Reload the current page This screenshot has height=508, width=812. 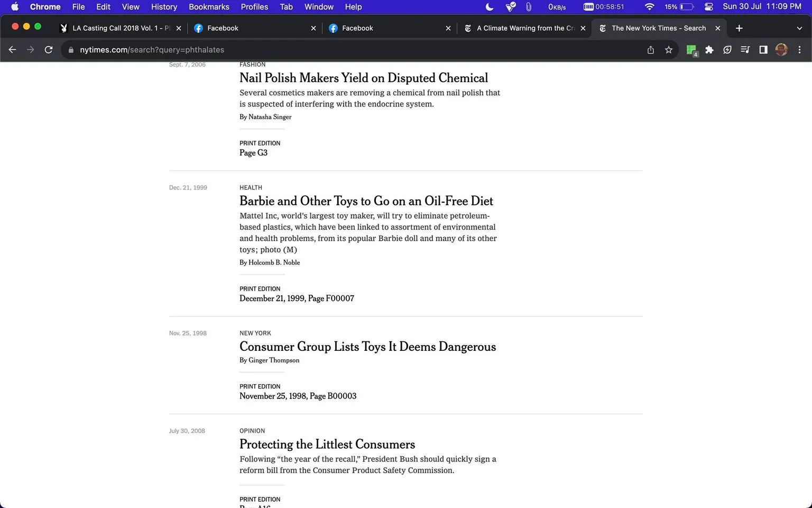point(49,50)
